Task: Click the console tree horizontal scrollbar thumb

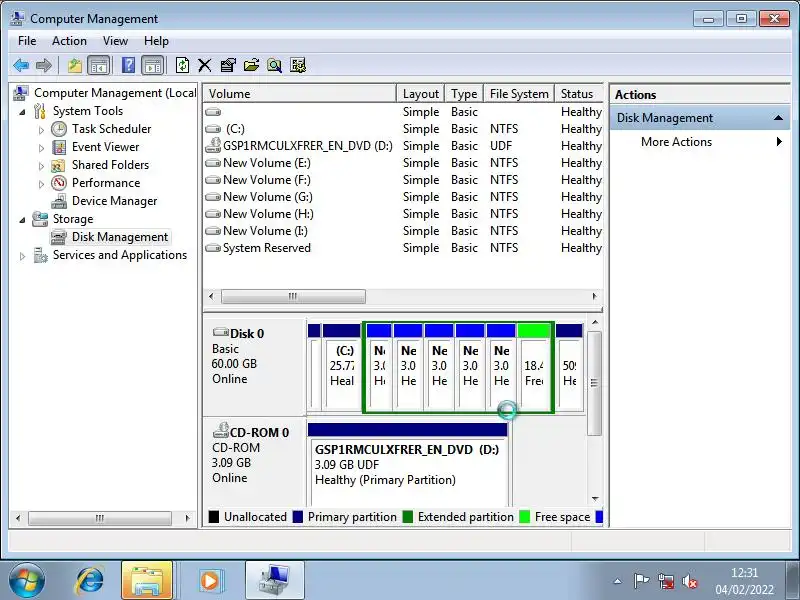Action: click(100, 518)
